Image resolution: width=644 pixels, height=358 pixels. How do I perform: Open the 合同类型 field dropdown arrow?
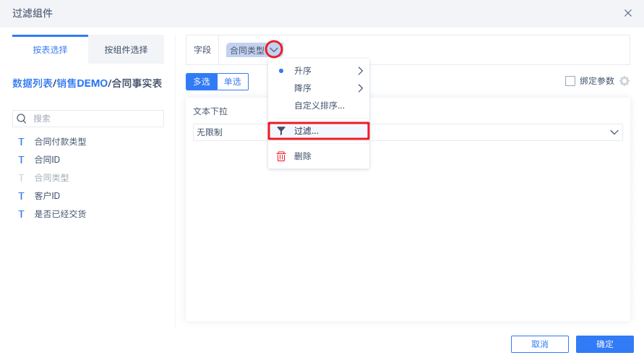click(274, 50)
